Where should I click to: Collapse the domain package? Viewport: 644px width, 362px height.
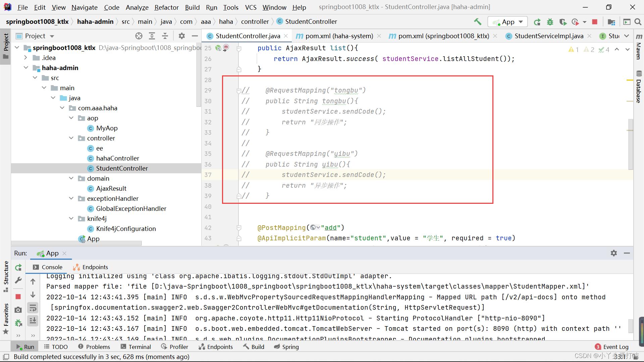[x=71, y=178]
